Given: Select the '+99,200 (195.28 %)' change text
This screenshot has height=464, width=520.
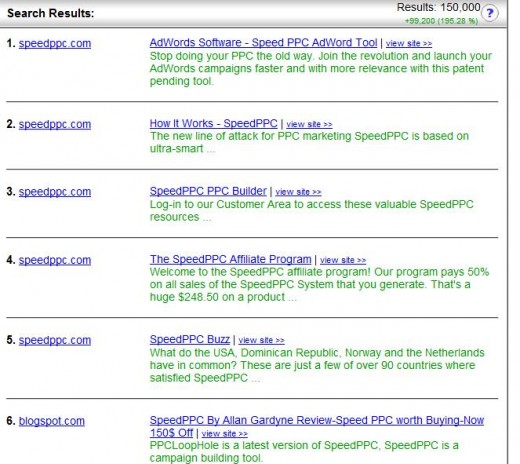Looking at the screenshot, I should pyautogui.click(x=441, y=21).
